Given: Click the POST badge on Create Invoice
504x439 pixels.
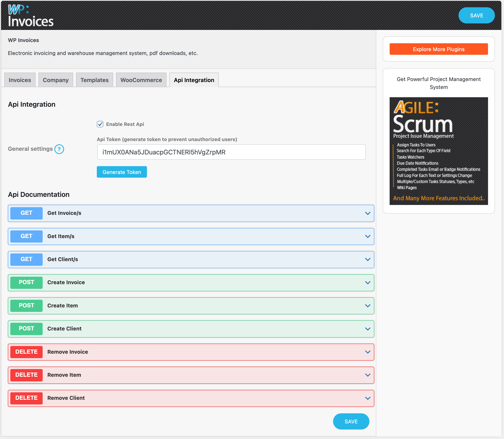Looking at the screenshot, I should coord(26,282).
